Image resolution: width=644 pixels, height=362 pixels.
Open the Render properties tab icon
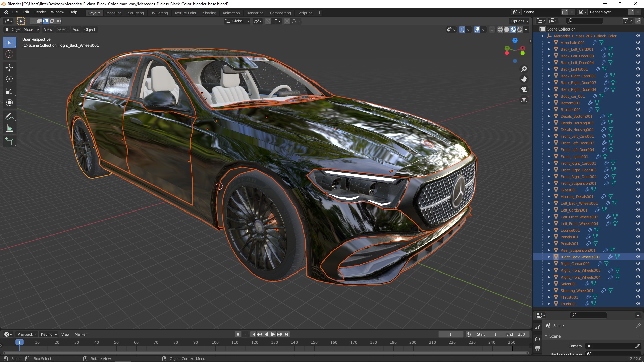(538, 339)
